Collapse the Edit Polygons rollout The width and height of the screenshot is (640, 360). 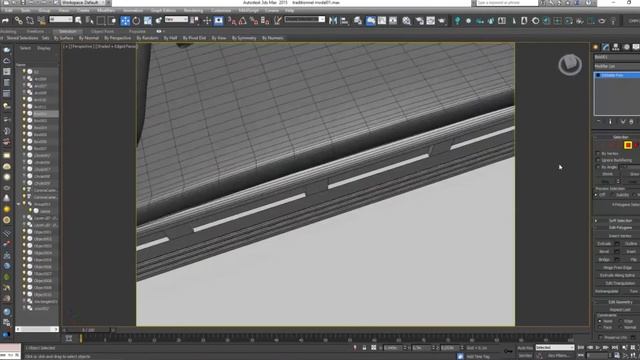tap(620, 227)
